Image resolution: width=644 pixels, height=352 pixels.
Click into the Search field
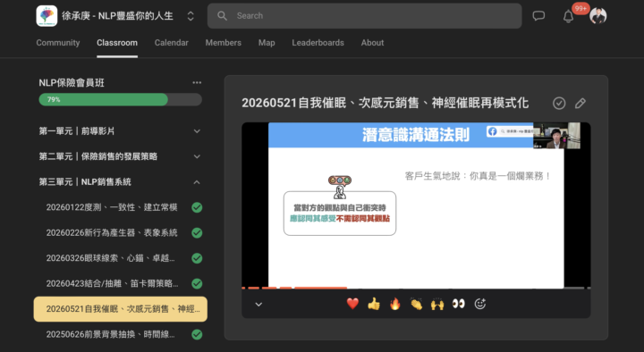pos(364,15)
